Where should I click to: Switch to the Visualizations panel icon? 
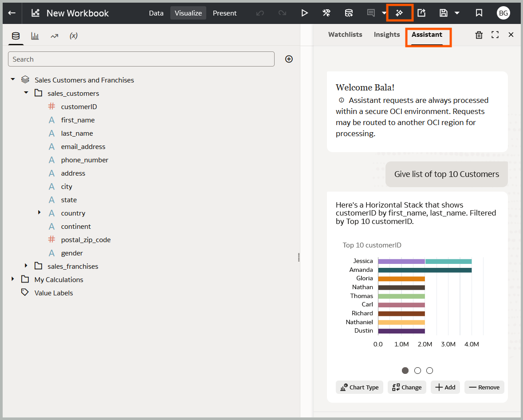click(x=35, y=35)
